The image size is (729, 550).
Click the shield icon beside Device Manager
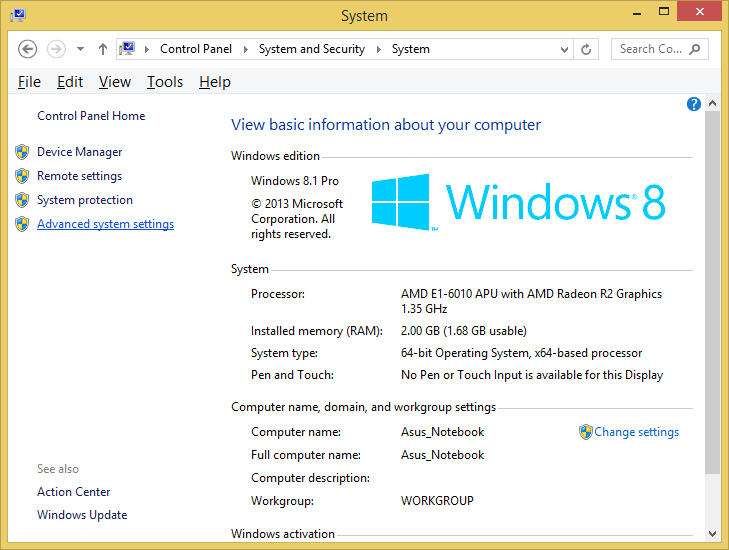click(22, 152)
